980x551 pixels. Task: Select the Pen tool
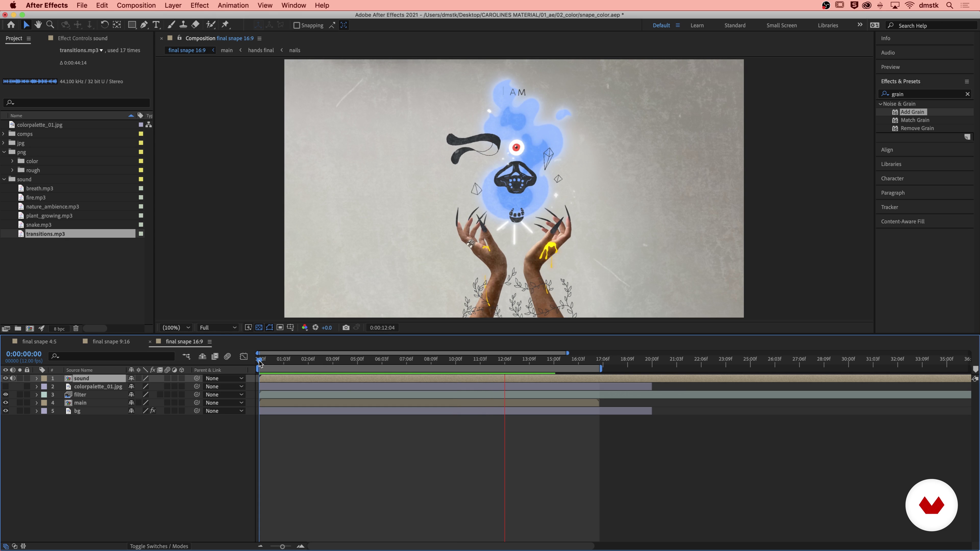tap(144, 25)
